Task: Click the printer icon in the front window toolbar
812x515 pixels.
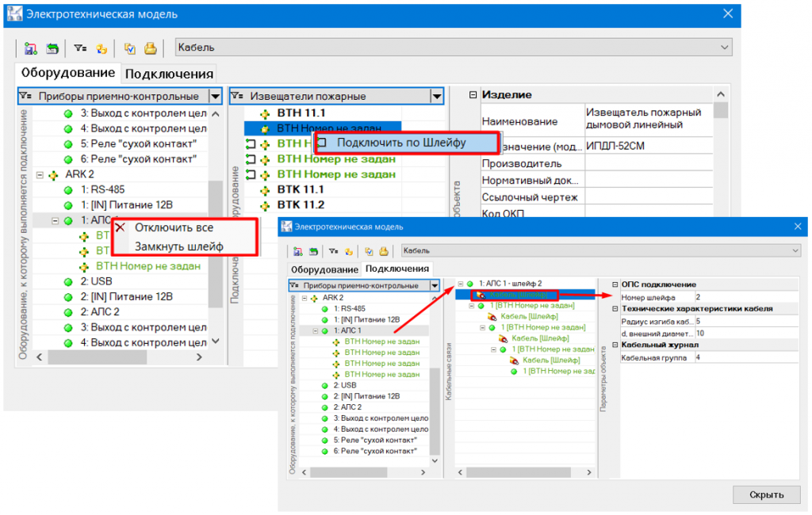Action: coord(383,251)
